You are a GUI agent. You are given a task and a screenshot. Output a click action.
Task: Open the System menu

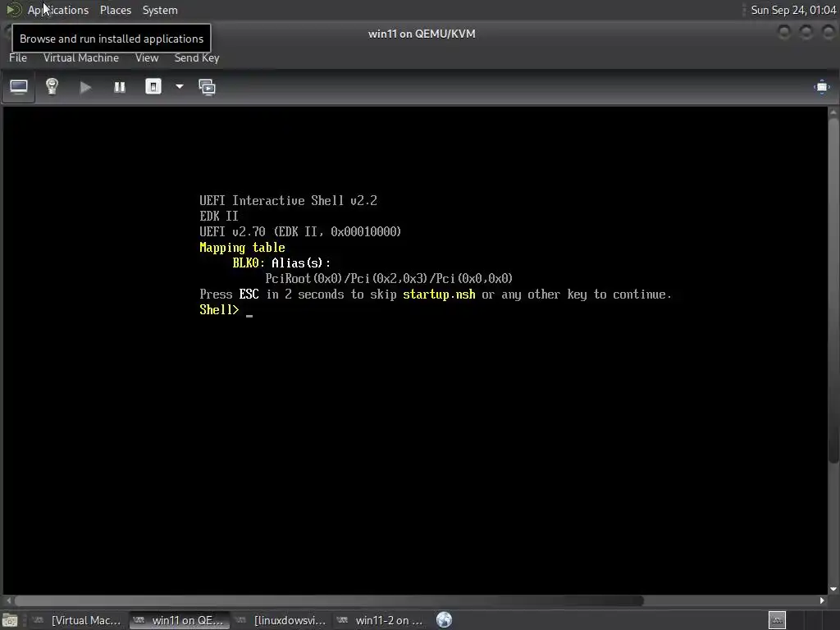coord(160,10)
